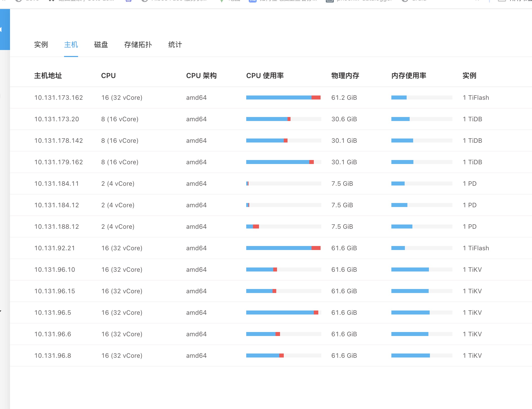Screen dimensions: 532x409
Task: Click CPU usage bar for host 10.131.179.162
Action: [x=283, y=162]
